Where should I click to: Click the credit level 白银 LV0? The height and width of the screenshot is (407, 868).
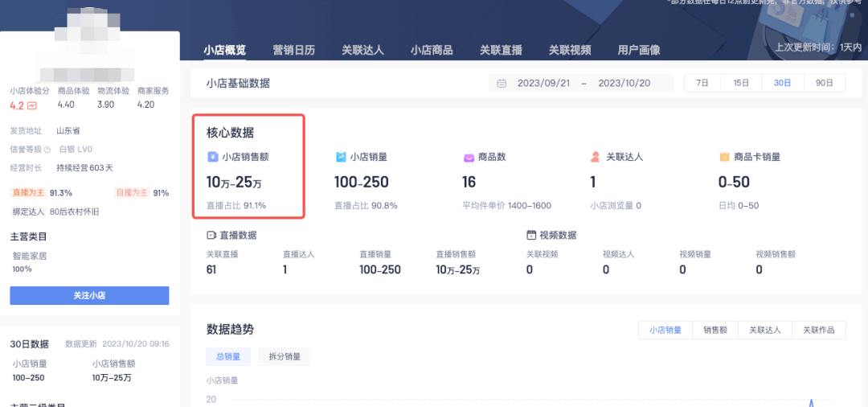pyautogui.click(x=76, y=150)
